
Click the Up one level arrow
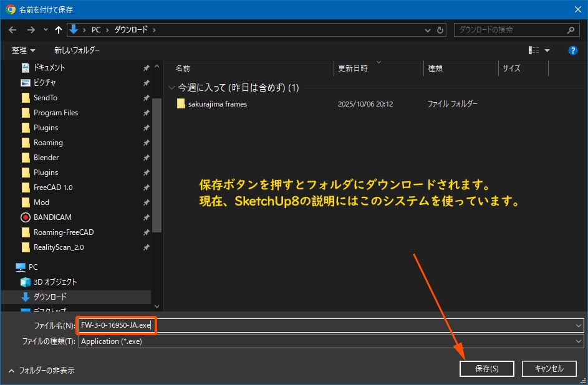tap(59, 29)
